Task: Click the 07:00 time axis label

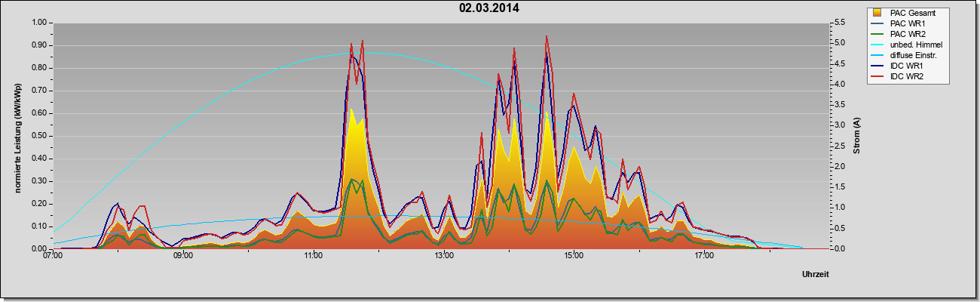Action: point(53,257)
